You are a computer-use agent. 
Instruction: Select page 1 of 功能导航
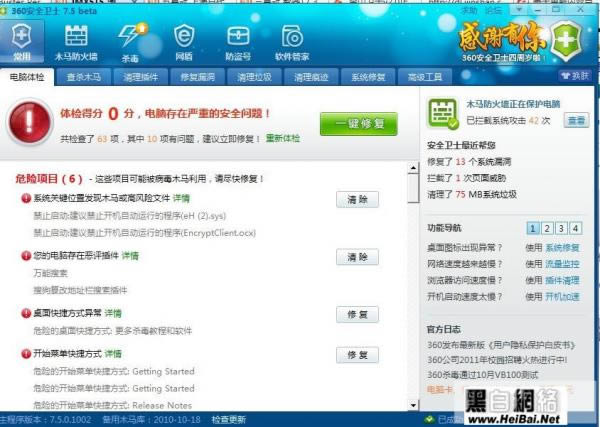click(x=532, y=228)
